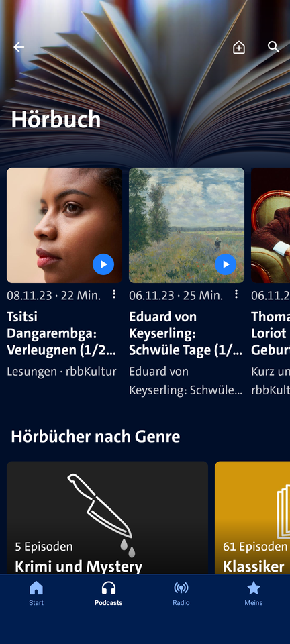Switch to Radio tab
This screenshot has height=644, width=290.
click(x=181, y=594)
